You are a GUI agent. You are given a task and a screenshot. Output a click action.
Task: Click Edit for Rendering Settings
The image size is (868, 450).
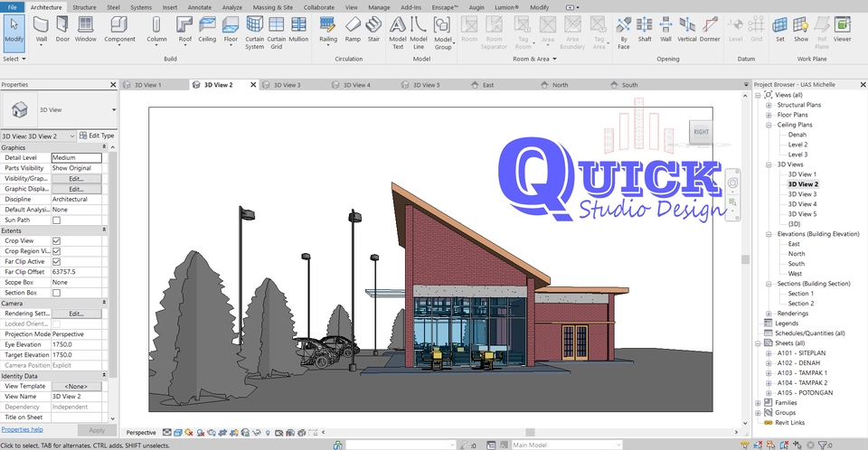(76, 314)
